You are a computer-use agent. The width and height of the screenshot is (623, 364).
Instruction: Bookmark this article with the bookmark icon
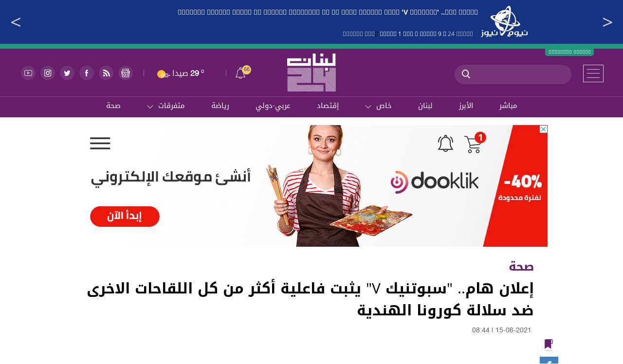549,345
